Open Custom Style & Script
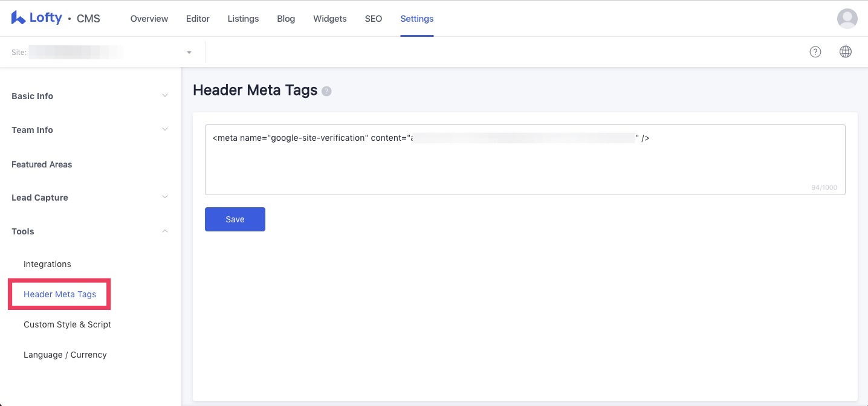 (x=67, y=324)
